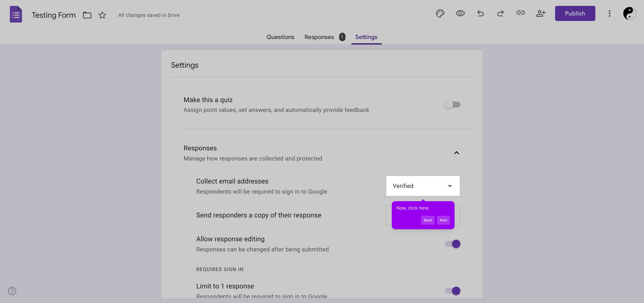644x303 pixels.
Task: Open the Google account avatar
Action: [629, 13]
